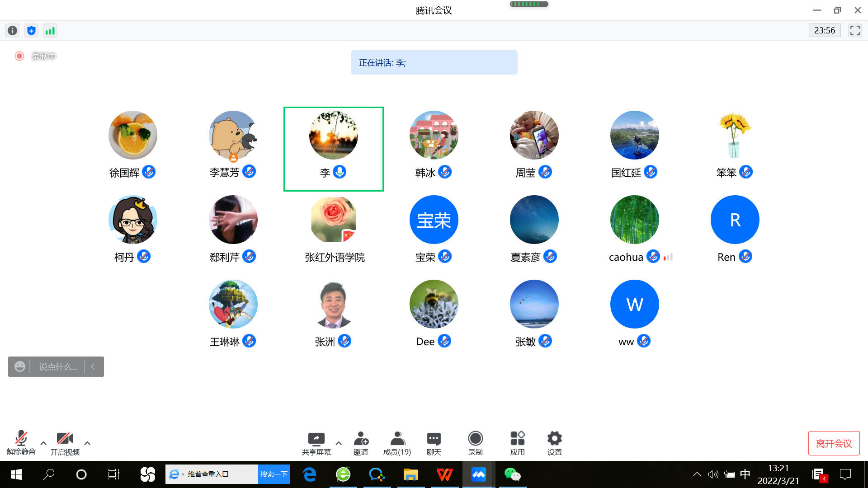Switch the 中 input method indicator
868x488 pixels.
coord(745,474)
